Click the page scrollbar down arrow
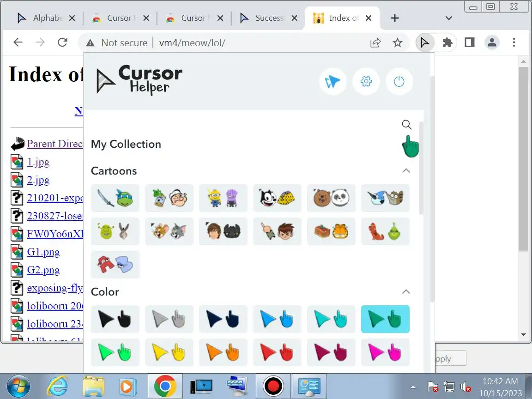The width and height of the screenshot is (532, 399). 523,334
